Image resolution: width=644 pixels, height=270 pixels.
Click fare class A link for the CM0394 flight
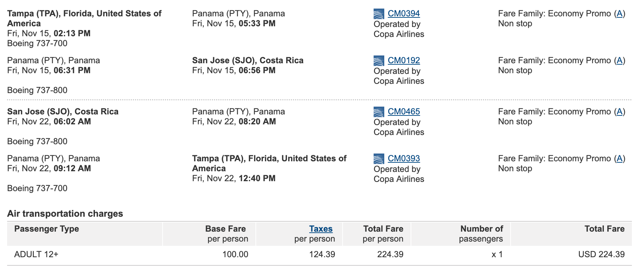click(x=619, y=13)
